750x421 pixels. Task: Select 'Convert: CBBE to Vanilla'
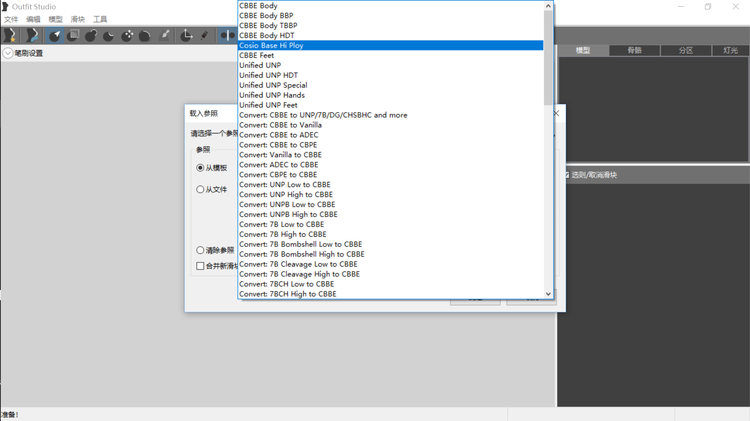(391, 125)
